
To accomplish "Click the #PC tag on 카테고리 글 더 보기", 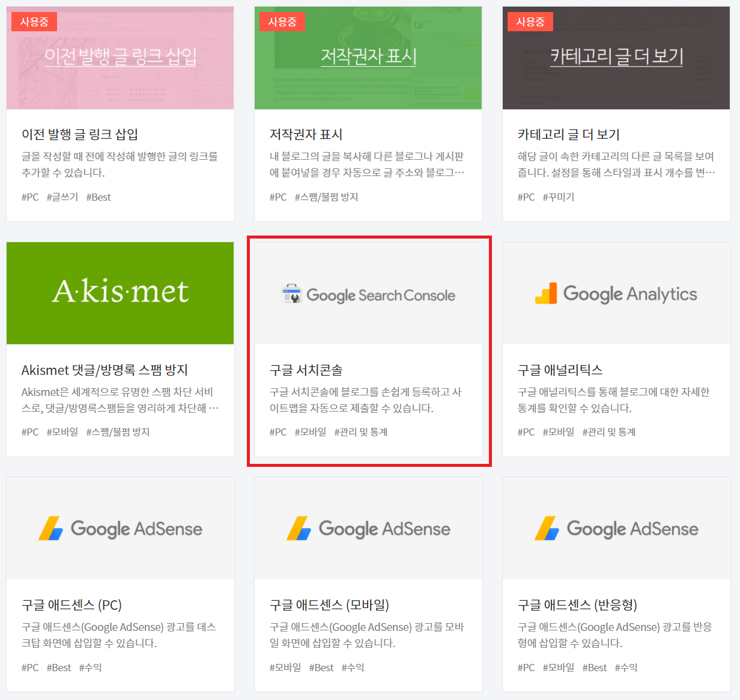I will click(526, 197).
